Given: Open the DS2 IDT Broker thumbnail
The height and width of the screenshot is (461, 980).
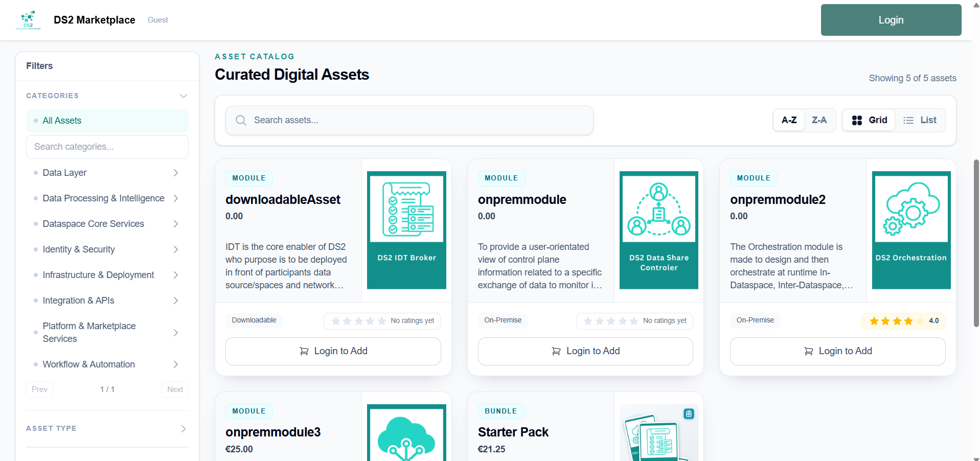Looking at the screenshot, I should pos(406,230).
